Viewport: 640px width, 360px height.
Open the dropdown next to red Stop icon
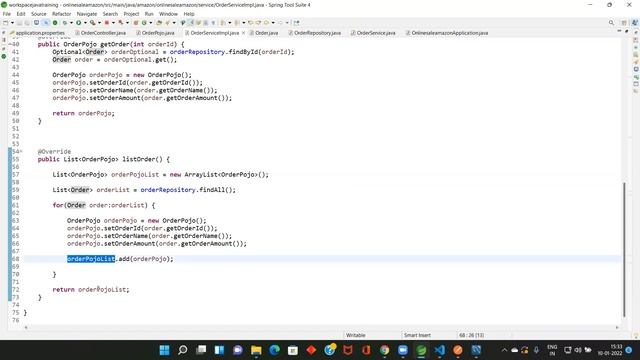coord(113,23)
